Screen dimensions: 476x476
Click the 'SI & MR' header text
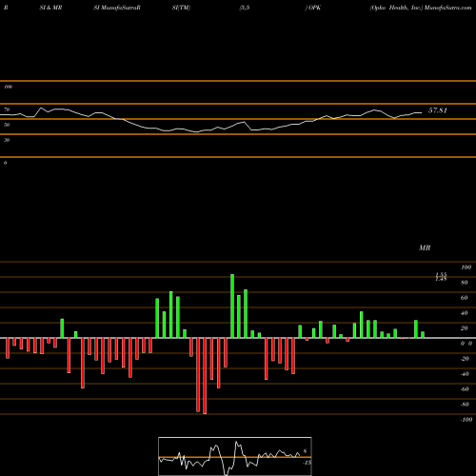tap(50, 8)
